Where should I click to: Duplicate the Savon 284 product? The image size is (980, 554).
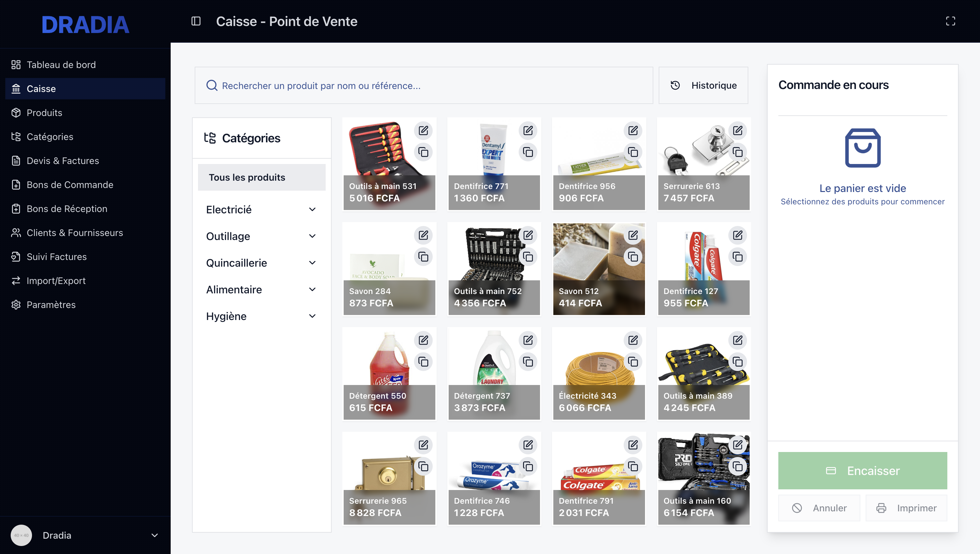click(x=423, y=257)
